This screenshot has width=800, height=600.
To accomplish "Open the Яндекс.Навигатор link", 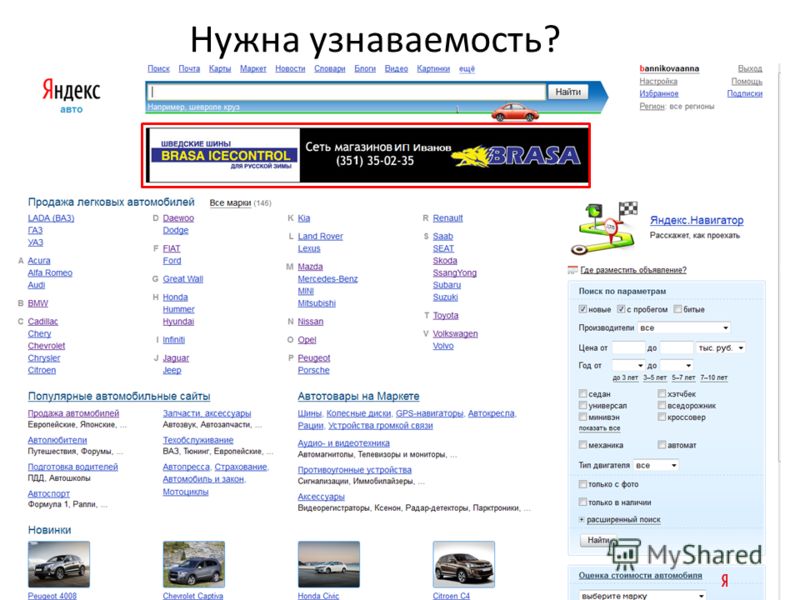I will pos(696,220).
